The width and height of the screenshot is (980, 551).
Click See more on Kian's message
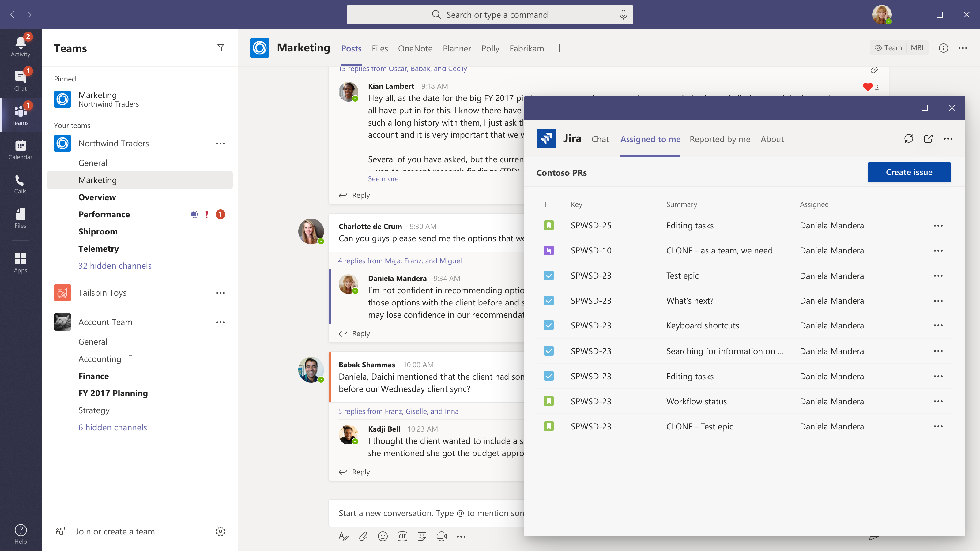click(x=383, y=179)
